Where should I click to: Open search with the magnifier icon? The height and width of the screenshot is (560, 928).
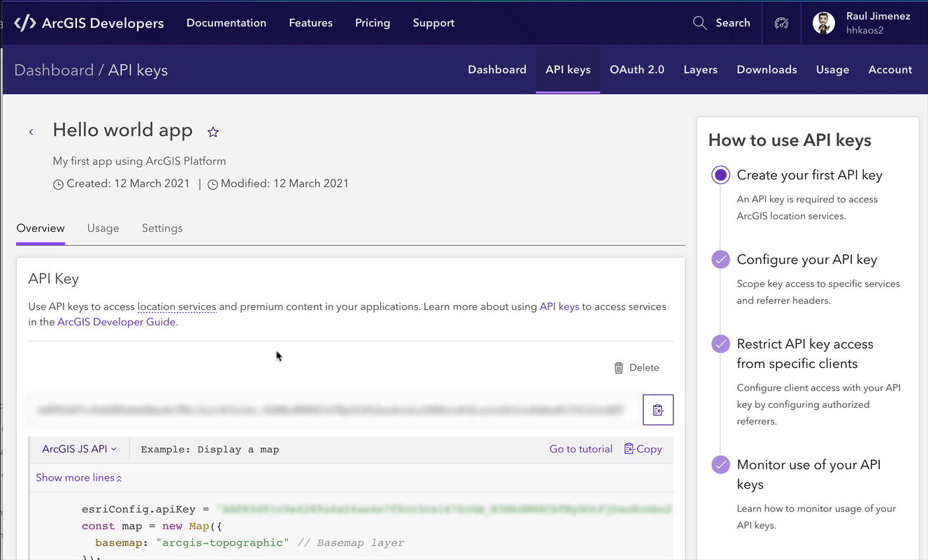699,23
